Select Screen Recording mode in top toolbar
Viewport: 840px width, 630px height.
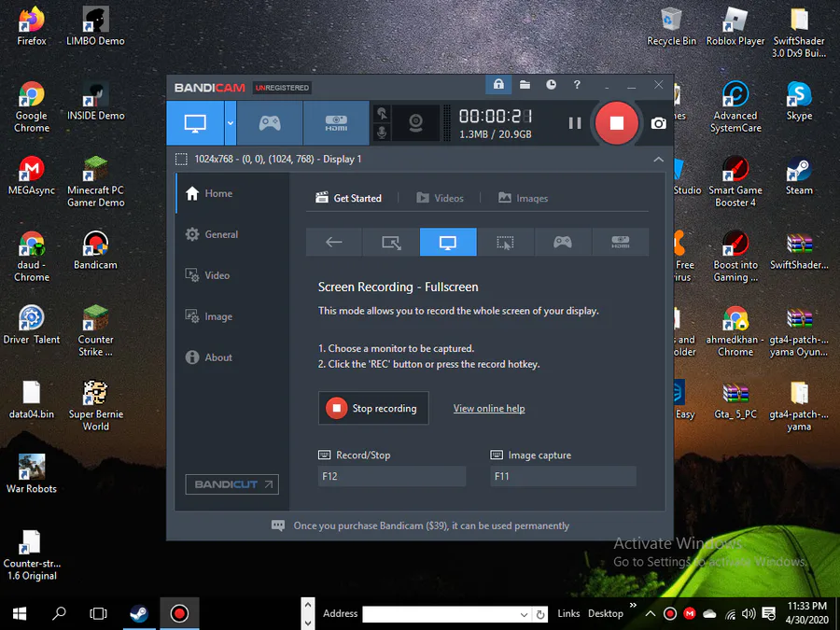[195, 123]
